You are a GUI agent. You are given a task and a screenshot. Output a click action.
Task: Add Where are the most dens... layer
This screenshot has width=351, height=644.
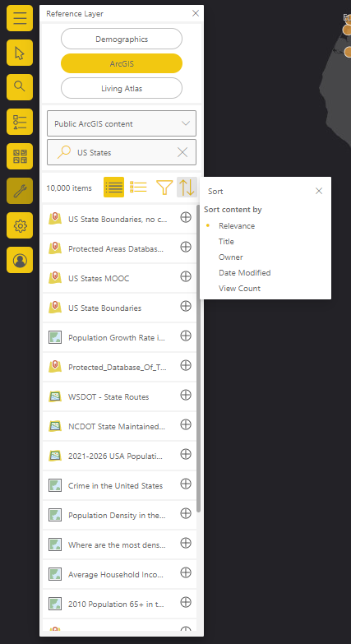(186, 543)
